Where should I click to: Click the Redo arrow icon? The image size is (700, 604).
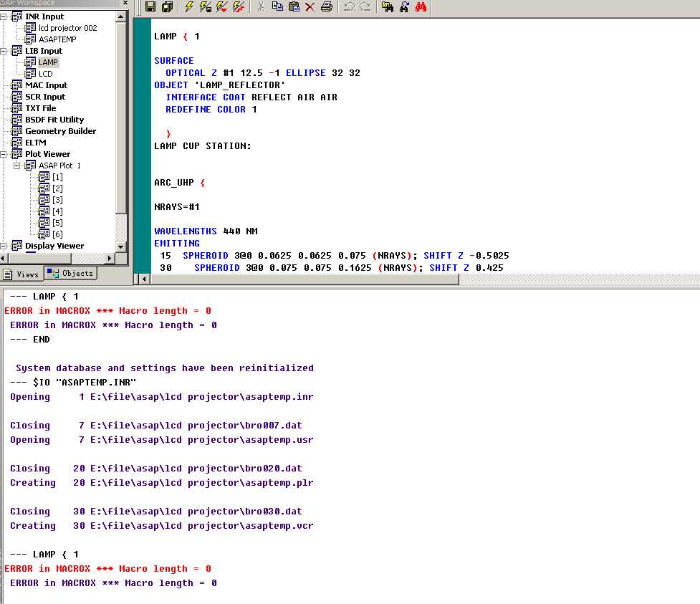coord(365,6)
